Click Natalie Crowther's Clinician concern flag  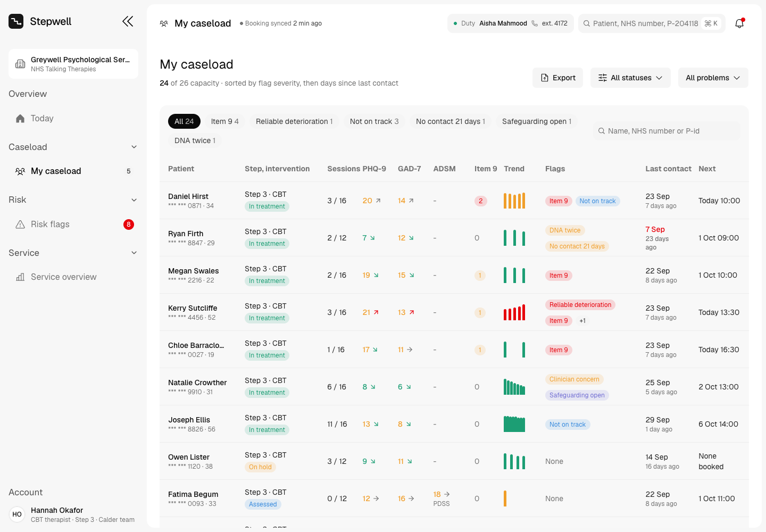point(574,379)
